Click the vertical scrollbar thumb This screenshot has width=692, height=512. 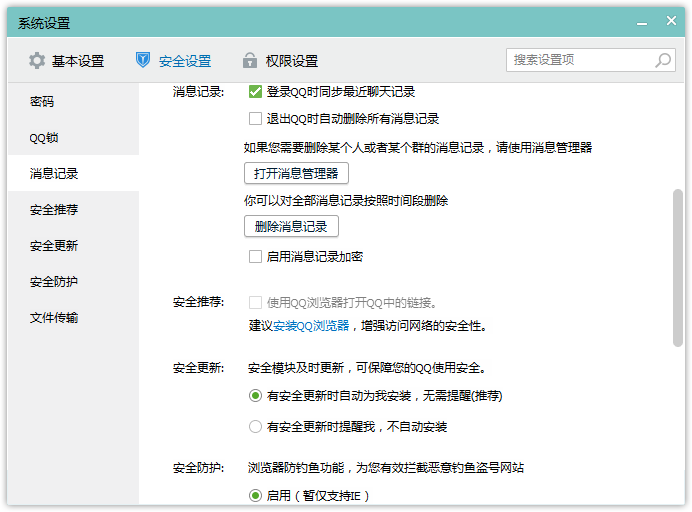coord(678,268)
